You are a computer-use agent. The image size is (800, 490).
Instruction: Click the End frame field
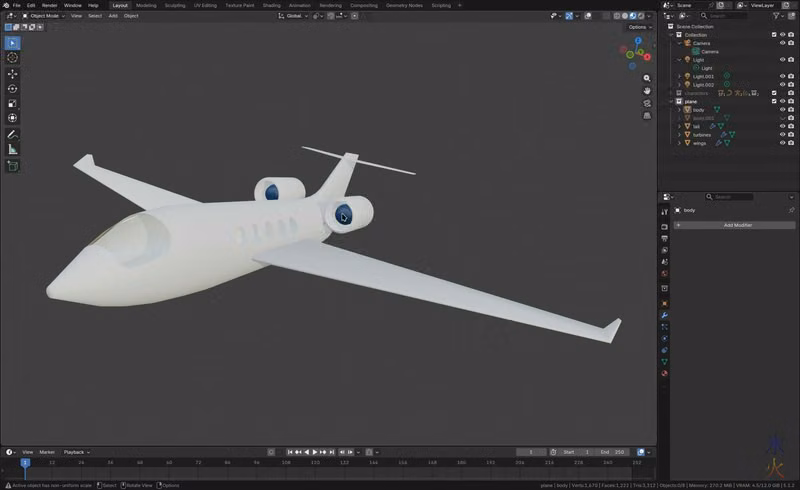pos(612,452)
